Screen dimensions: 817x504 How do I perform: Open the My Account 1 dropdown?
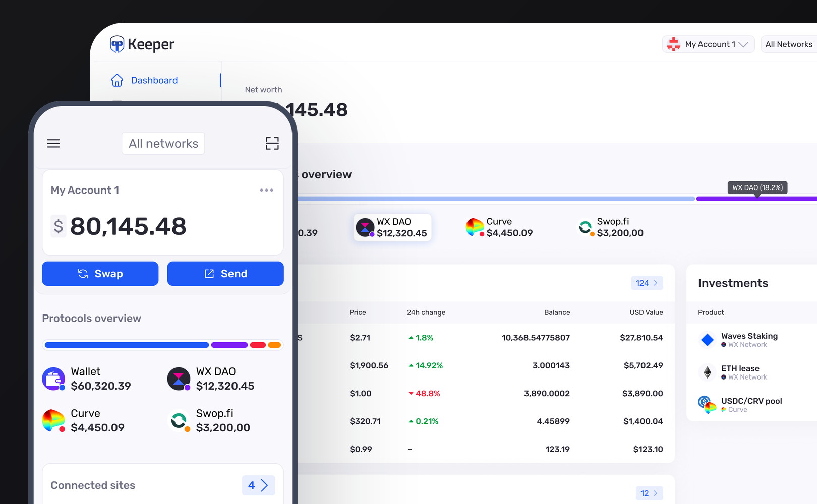(708, 44)
